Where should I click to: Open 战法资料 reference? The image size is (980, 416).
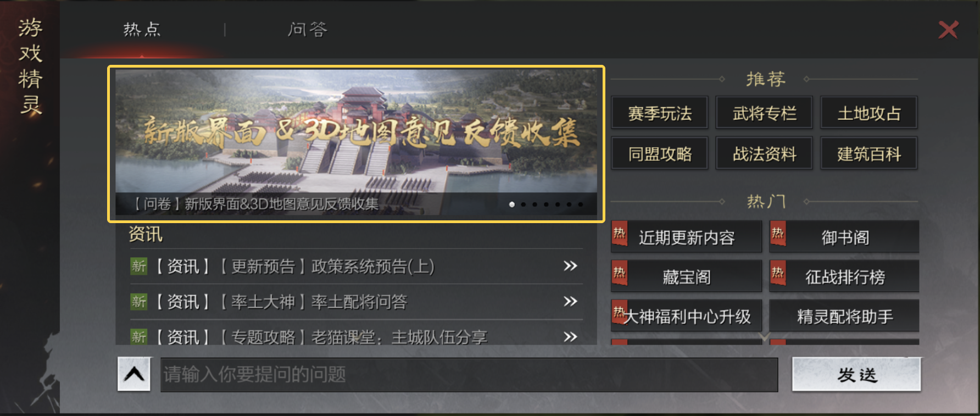pos(764,153)
